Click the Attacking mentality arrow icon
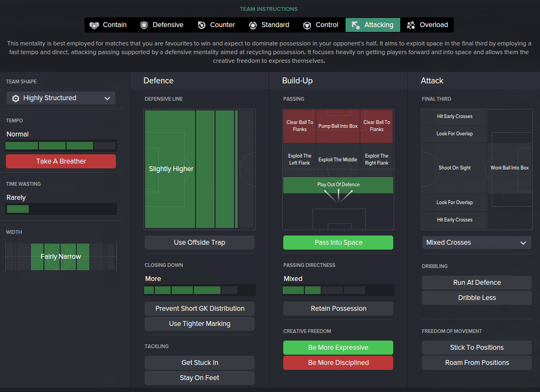The height and width of the screenshot is (392, 540). [355, 25]
